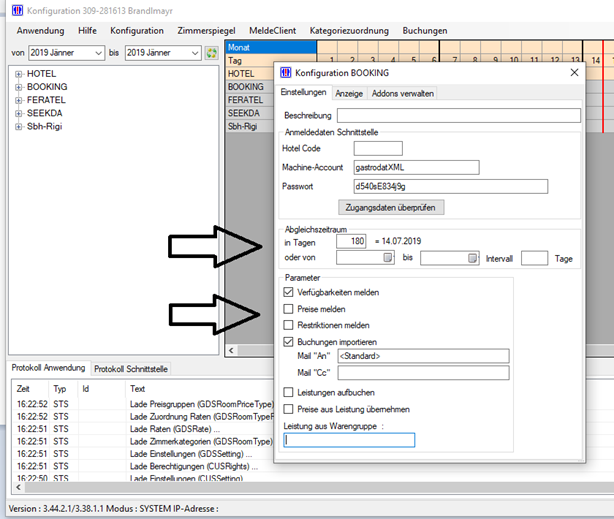Viewport: 614px width, 519px height.
Task: Click the 'in Tagen' field showing 180
Action: click(351, 241)
